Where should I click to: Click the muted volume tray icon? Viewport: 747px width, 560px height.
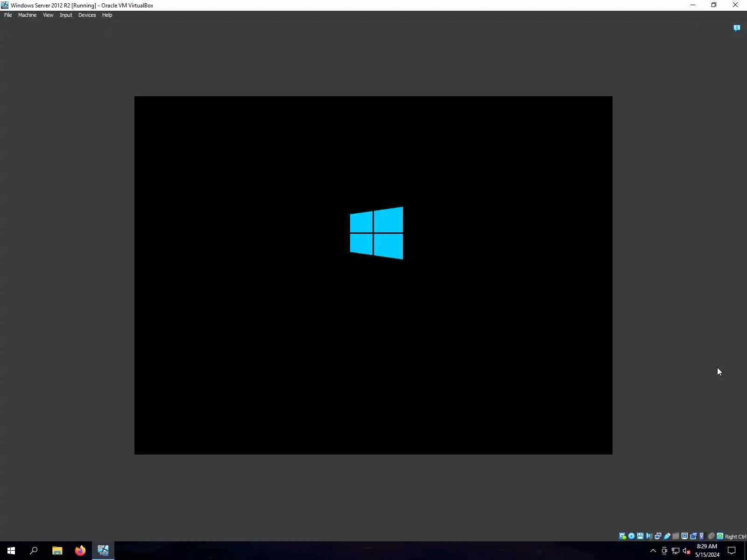click(686, 551)
